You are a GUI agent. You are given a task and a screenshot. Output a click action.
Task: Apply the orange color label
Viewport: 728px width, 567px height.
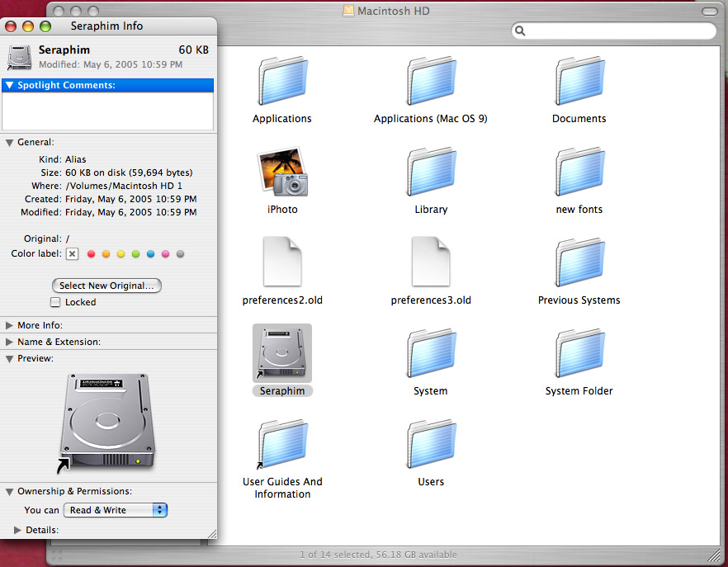click(106, 254)
